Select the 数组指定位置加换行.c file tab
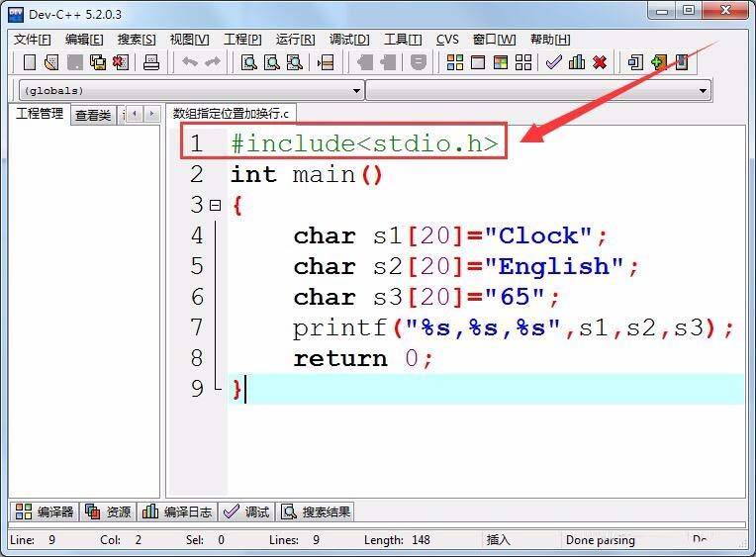 (231, 114)
